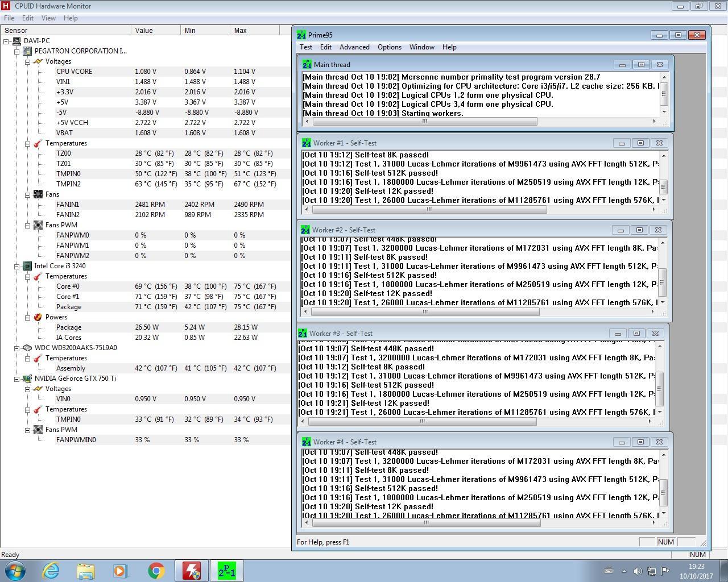Click the volume icon in the system tray
The height and width of the screenshot is (582, 728).
point(638,571)
